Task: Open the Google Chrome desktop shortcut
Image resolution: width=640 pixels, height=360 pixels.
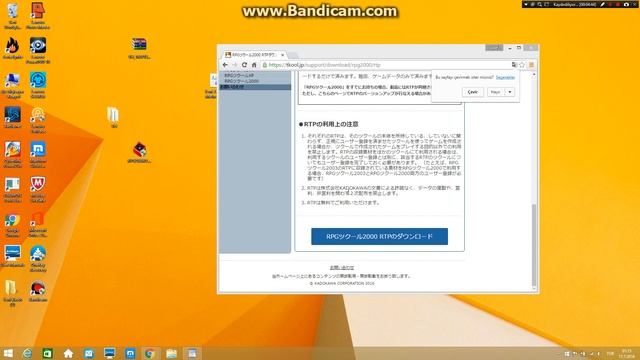Action: 12,224
